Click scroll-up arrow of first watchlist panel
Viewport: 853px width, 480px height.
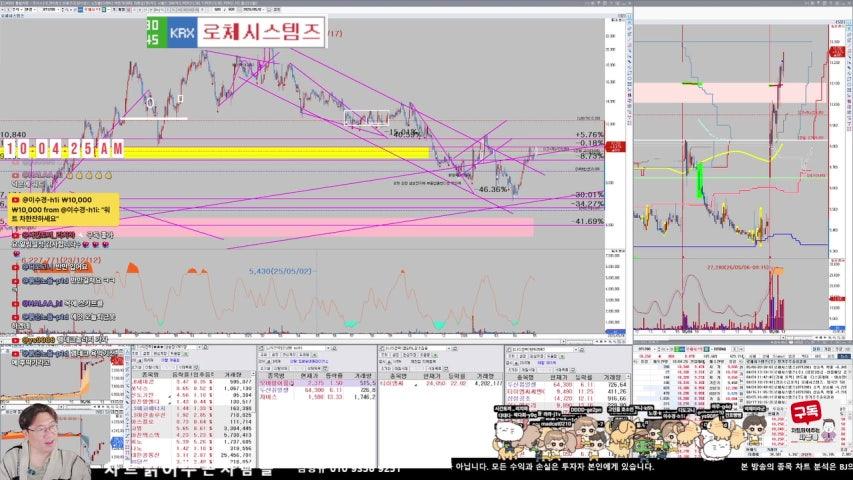(254, 374)
